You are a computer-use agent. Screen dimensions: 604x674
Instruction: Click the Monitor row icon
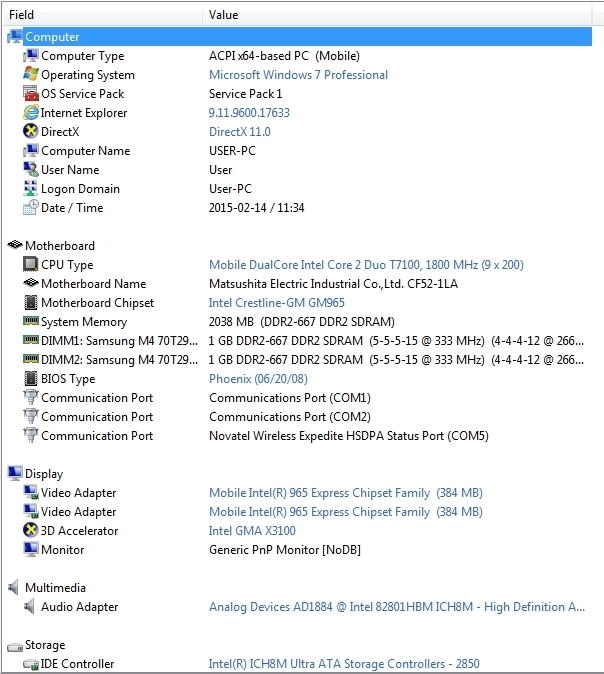(31, 549)
